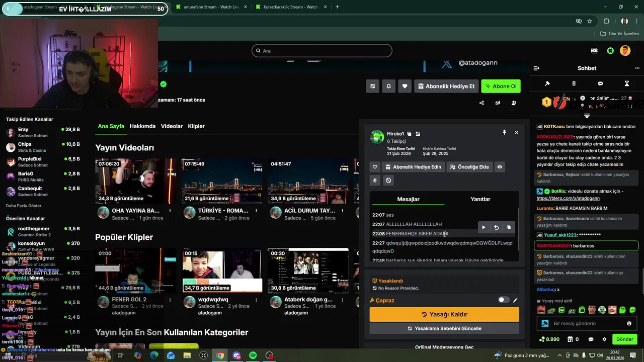Open options menu for wqdwqdwq clip
644x362 pixels.
[x=256, y=300]
